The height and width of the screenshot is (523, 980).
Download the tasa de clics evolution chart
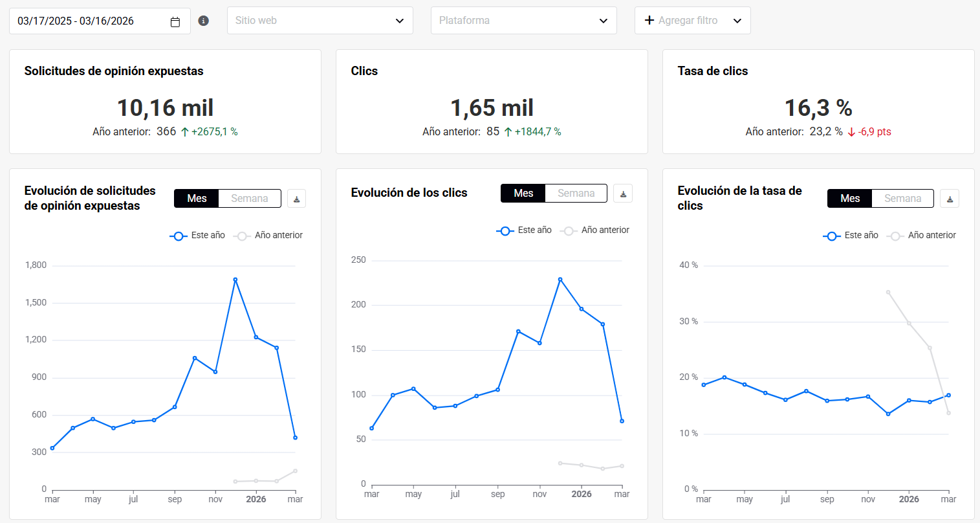950,199
